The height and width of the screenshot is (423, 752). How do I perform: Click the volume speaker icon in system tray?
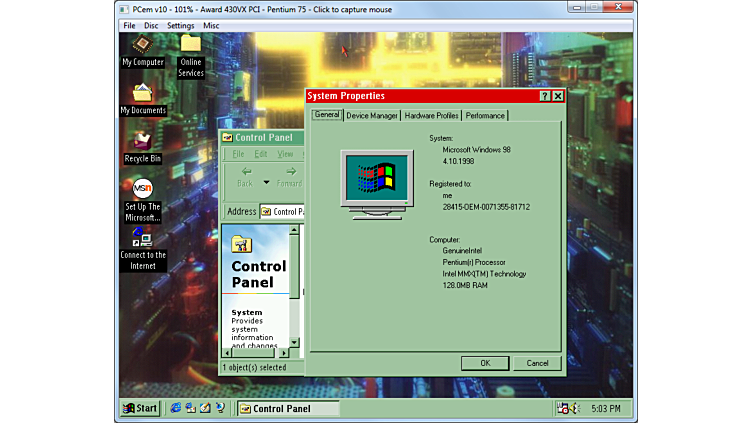[576, 408]
